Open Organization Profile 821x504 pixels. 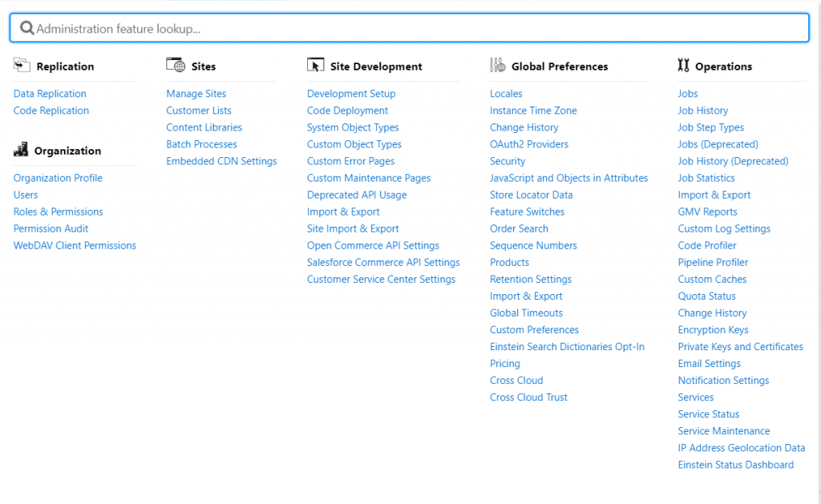coord(58,178)
